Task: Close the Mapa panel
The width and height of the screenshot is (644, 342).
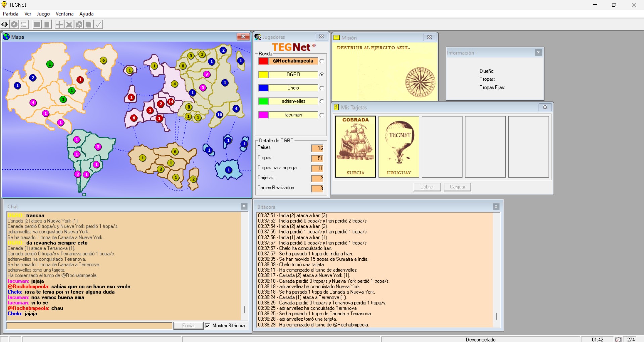Action: pos(243,37)
